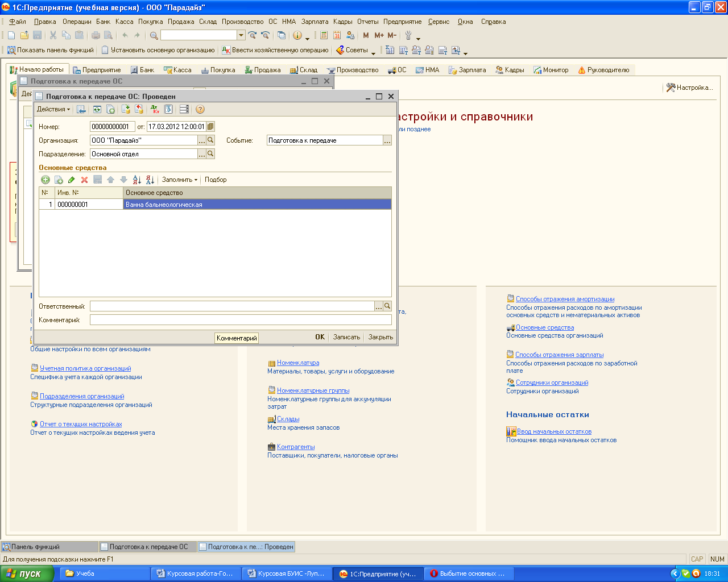Click the edit pencil icon in table toolbar
The image size is (728, 582).
[71, 180]
